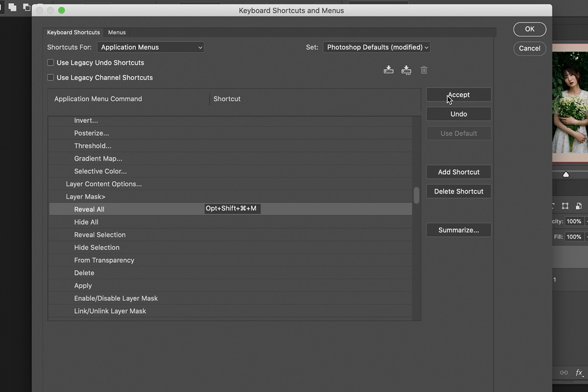Save the current shortcut set

coord(389,70)
